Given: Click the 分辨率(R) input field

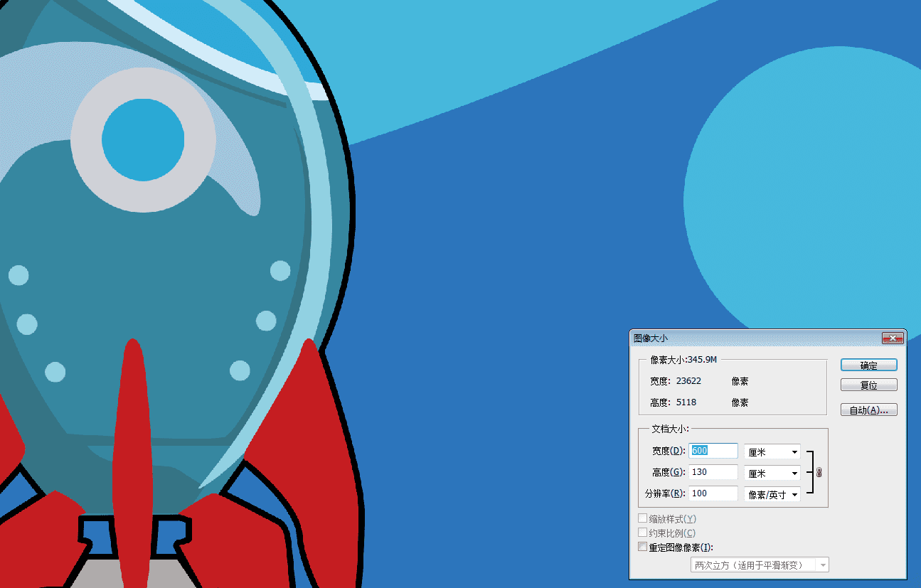Looking at the screenshot, I should coord(713,493).
